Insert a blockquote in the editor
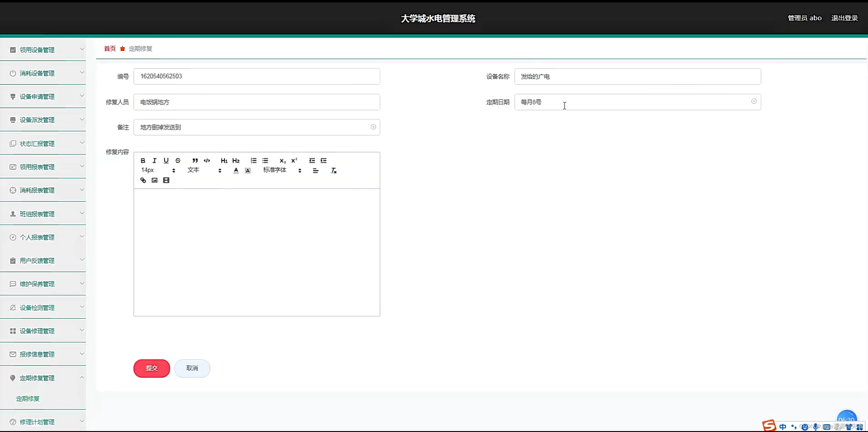The height and width of the screenshot is (432, 868). 195,161
